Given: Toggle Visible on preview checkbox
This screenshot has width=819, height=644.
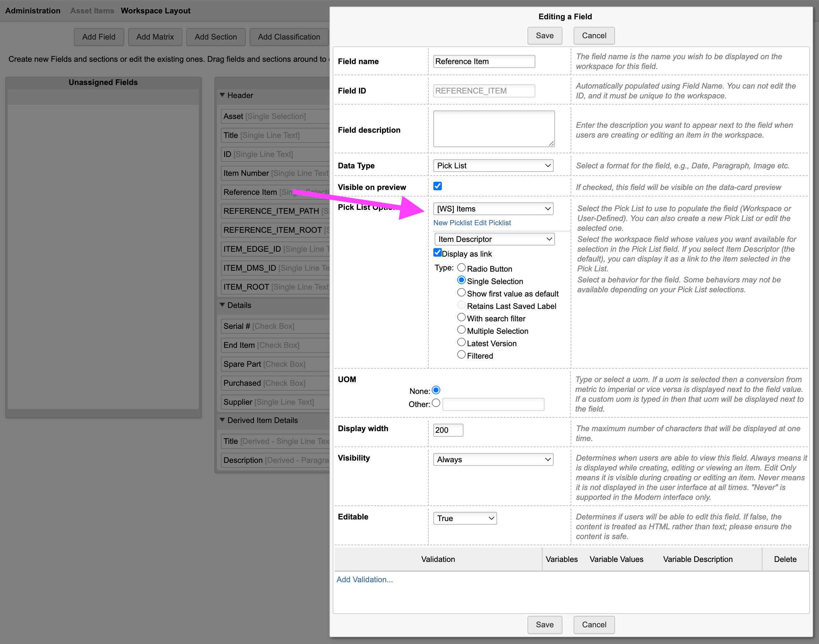Looking at the screenshot, I should pyautogui.click(x=437, y=186).
